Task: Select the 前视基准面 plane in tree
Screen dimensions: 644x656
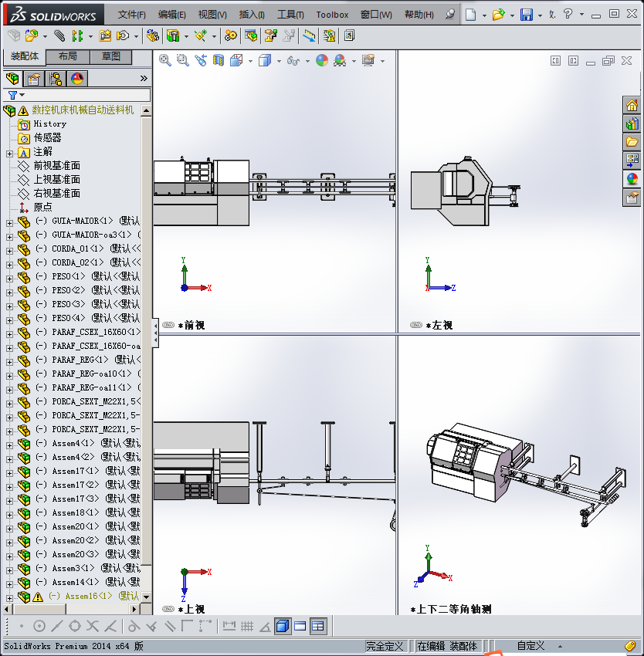Action: pyautogui.click(x=56, y=165)
